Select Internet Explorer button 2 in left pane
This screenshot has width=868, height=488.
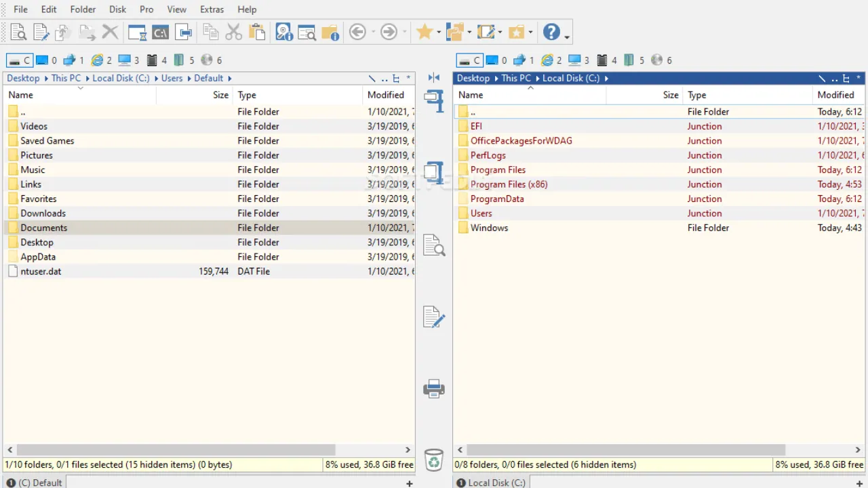click(x=101, y=60)
